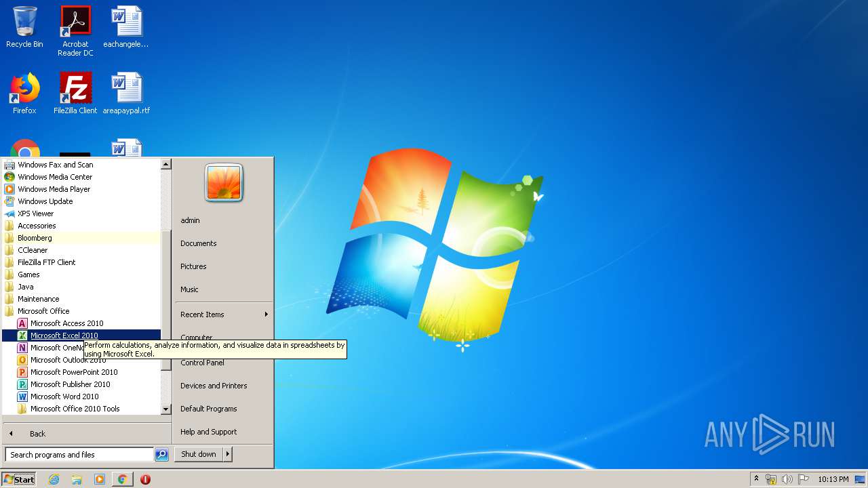
Task: Expand Microsoft Office 2010 Tools folder
Action: tap(81, 409)
